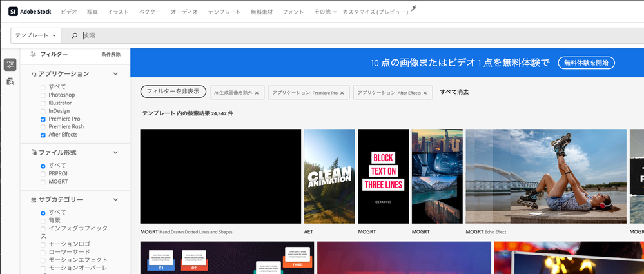Image resolution: width=644 pixels, height=274 pixels.
Task: Open カスタマイズ (プレビュー) navigation item
Action: 375,12
